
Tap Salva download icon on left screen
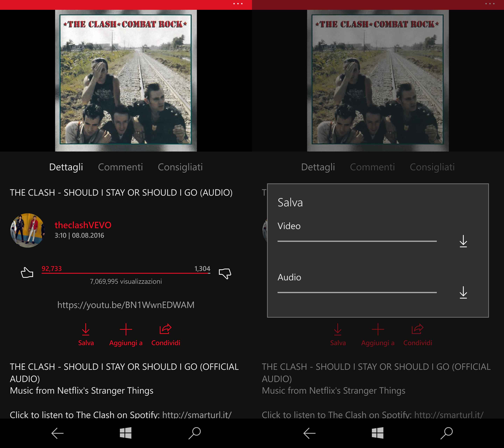pyautogui.click(x=86, y=329)
